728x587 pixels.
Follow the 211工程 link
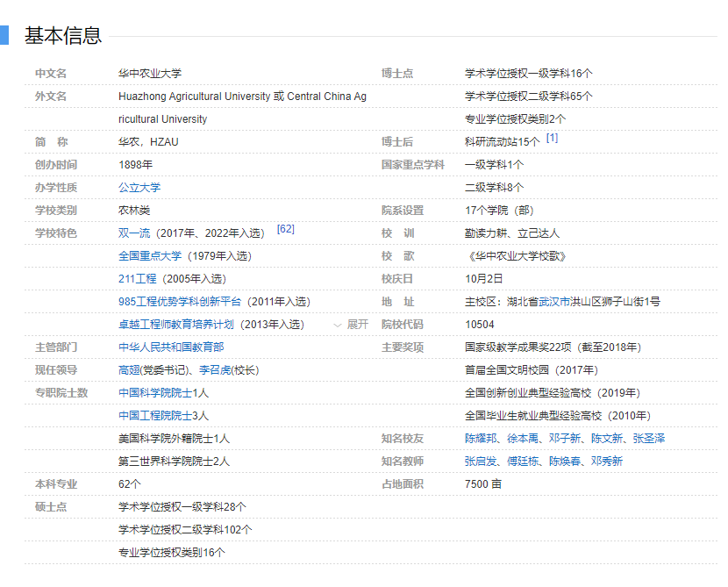[138, 279]
